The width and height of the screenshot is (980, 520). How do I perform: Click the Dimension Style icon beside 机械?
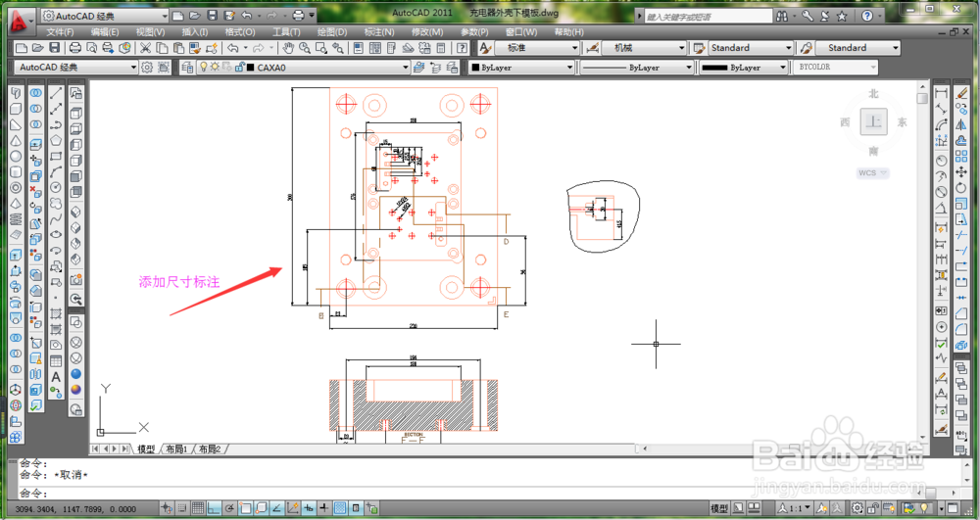(592, 48)
